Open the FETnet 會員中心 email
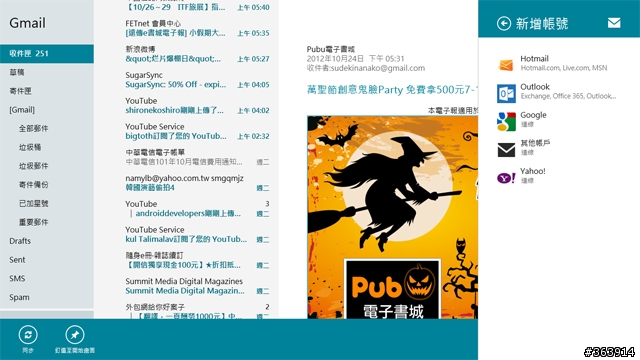The width and height of the screenshot is (640, 360). (197, 28)
